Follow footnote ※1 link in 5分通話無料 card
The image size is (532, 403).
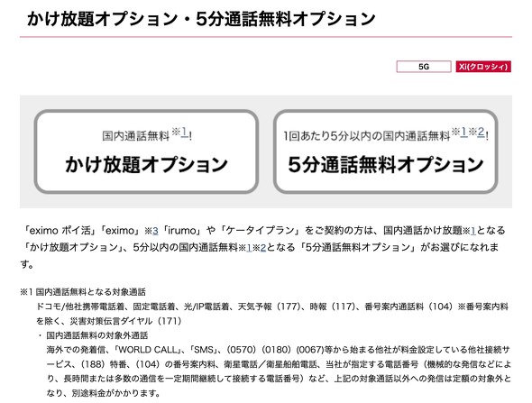463,132
